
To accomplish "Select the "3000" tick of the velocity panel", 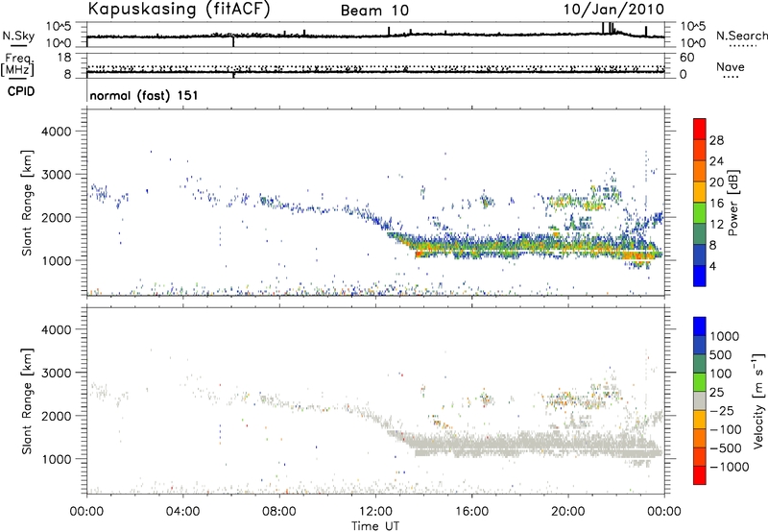I will 56,373.
